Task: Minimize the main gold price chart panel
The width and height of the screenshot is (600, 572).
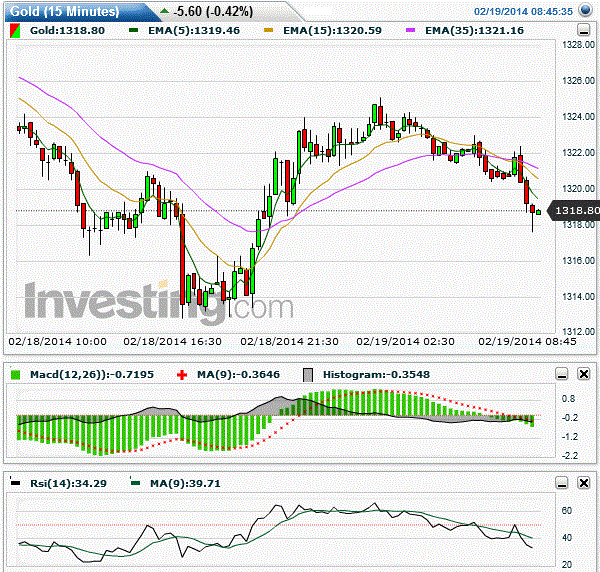Action: point(583,30)
